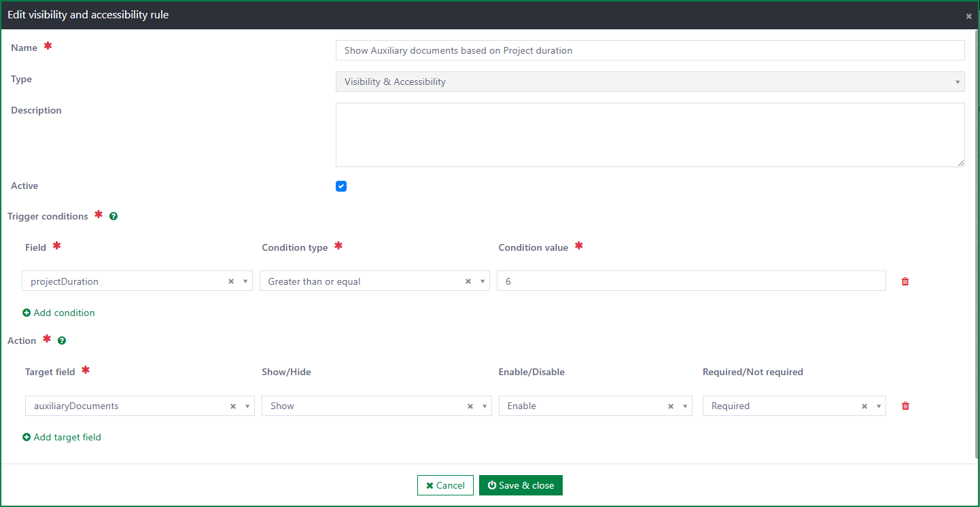980x507 pixels.
Task: Open the Show/Hide dropdown arrow
Action: point(485,406)
